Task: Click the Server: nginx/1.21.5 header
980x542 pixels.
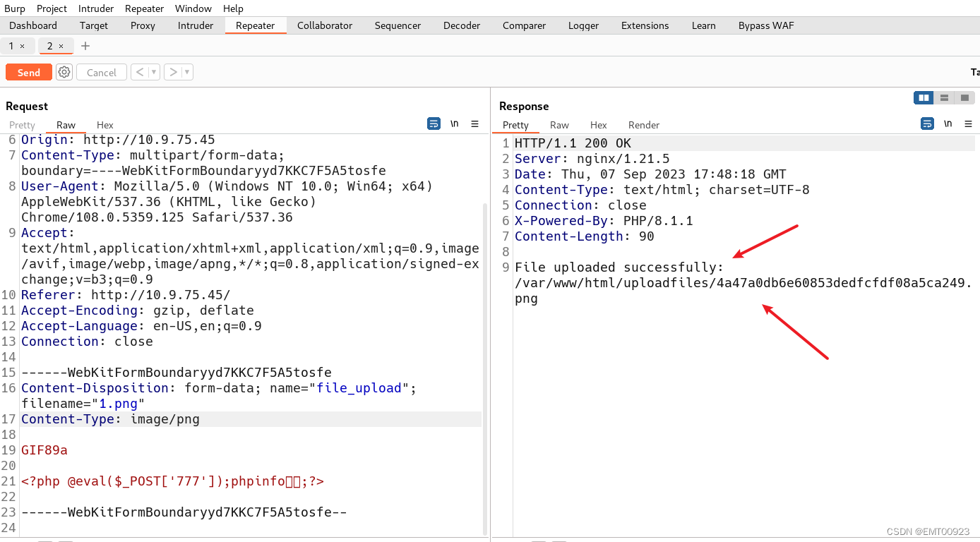Action: point(592,159)
